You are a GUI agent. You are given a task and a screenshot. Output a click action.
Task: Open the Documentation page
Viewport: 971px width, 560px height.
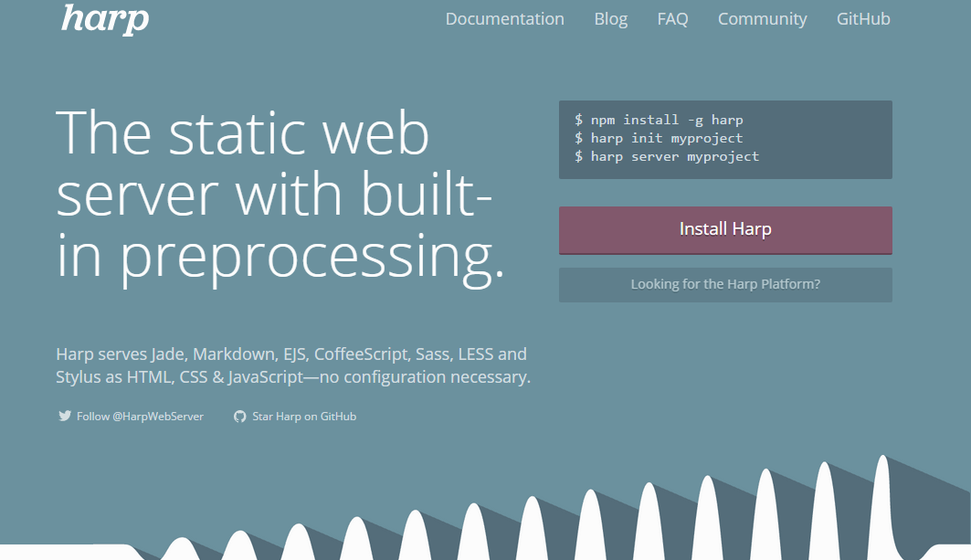point(505,19)
